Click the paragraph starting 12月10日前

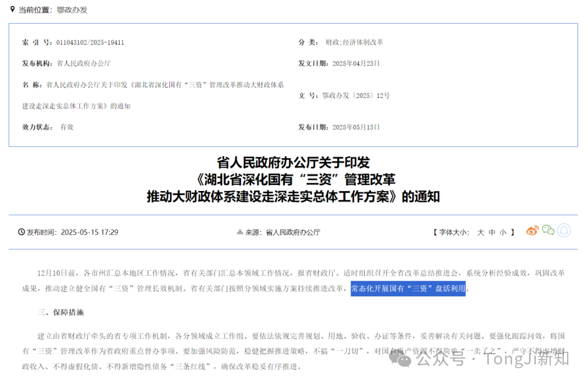coord(293,281)
